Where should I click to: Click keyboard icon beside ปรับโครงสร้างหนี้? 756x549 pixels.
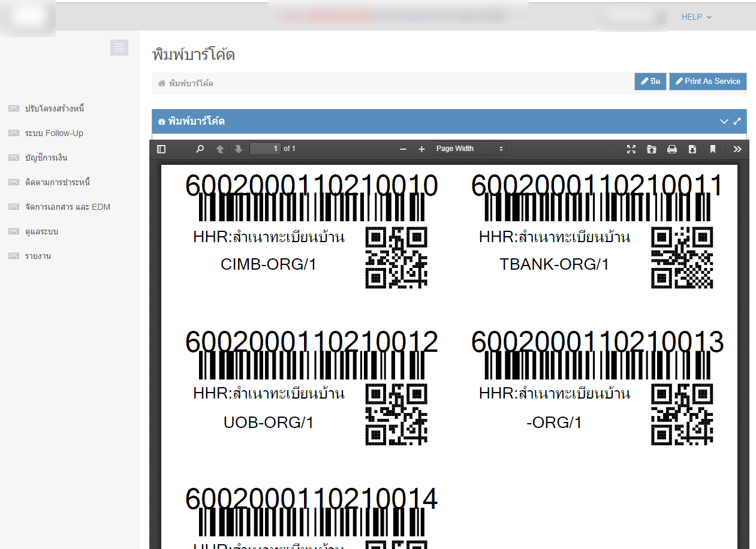[14, 108]
